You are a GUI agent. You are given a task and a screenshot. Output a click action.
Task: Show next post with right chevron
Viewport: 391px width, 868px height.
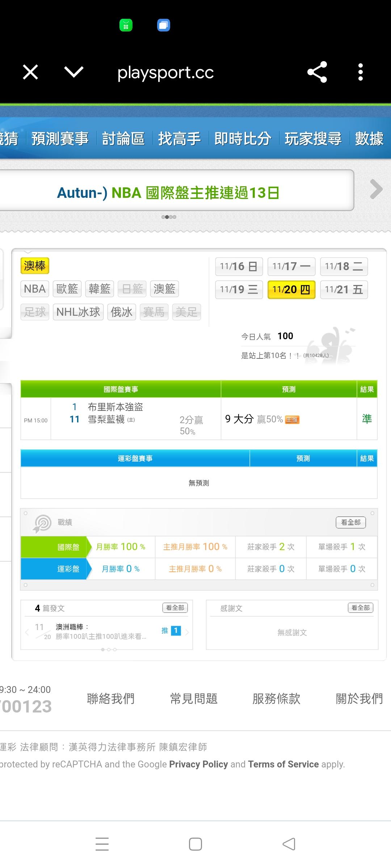[187, 632]
